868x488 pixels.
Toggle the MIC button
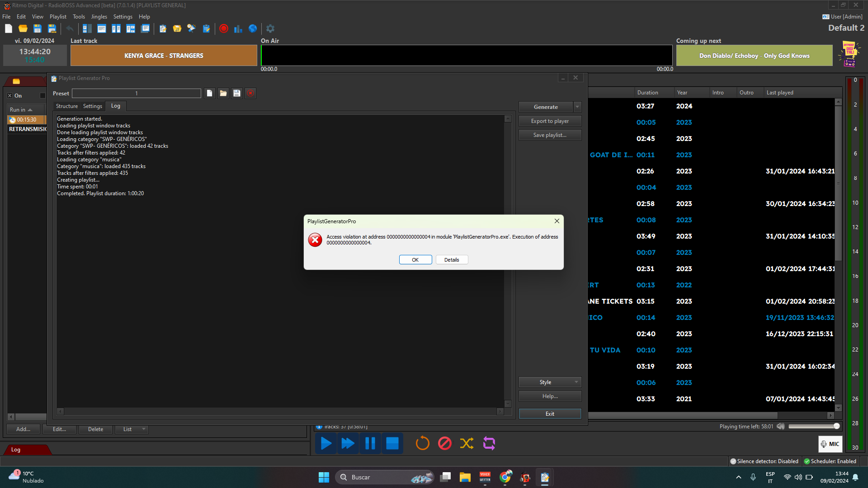point(830,444)
